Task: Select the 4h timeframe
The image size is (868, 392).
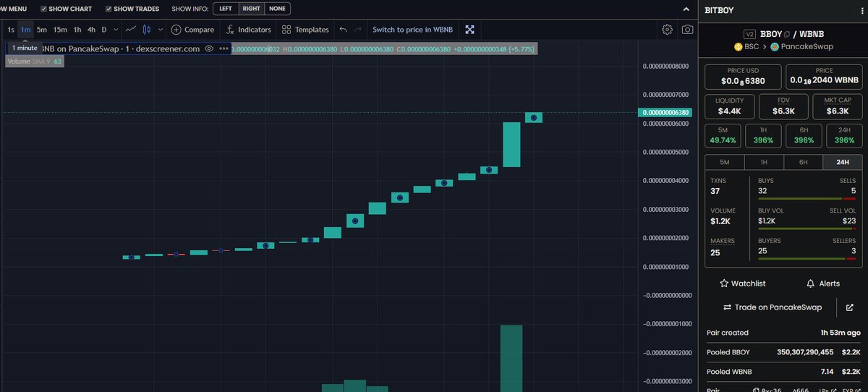Action: 91,30
